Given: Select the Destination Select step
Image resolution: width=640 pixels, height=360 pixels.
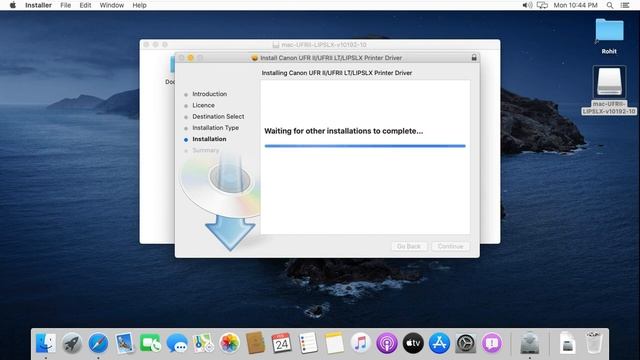Looking at the screenshot, I should (218, 116).
